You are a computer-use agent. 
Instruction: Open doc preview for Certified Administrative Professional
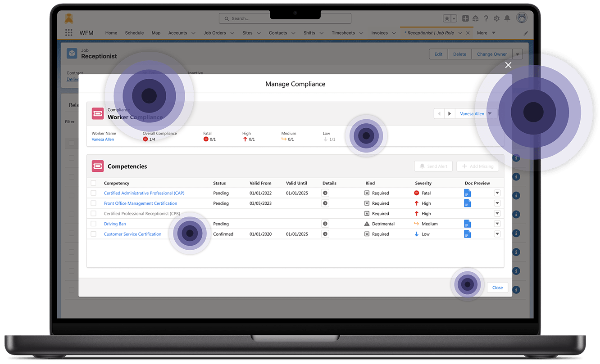pos(467,193)
